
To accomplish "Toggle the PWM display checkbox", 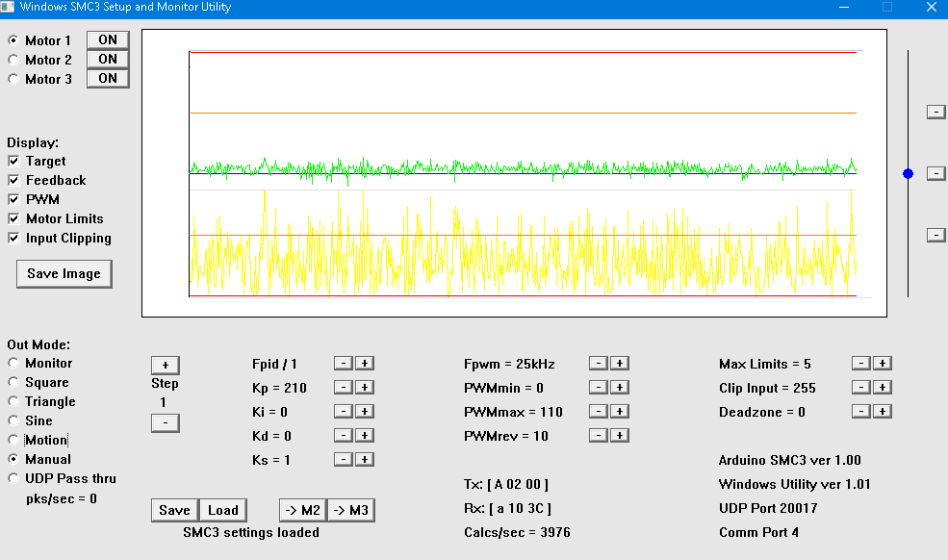I will pos(13,200).
